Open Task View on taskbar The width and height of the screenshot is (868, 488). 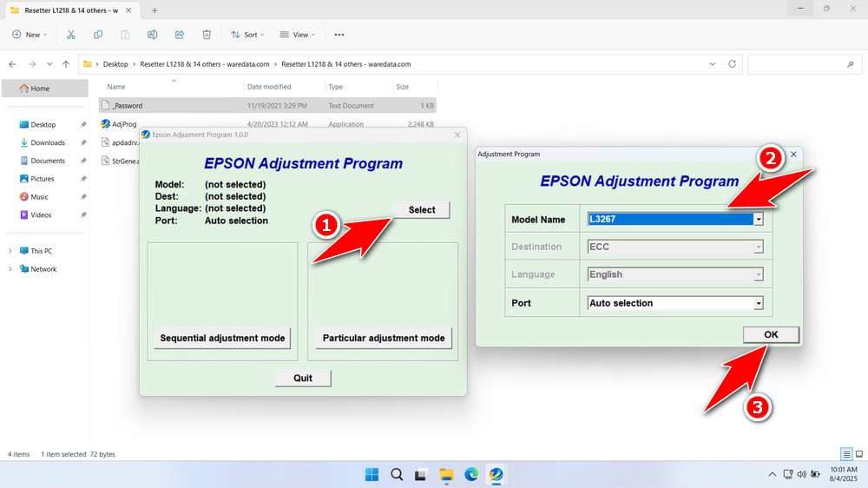point(421,474)
